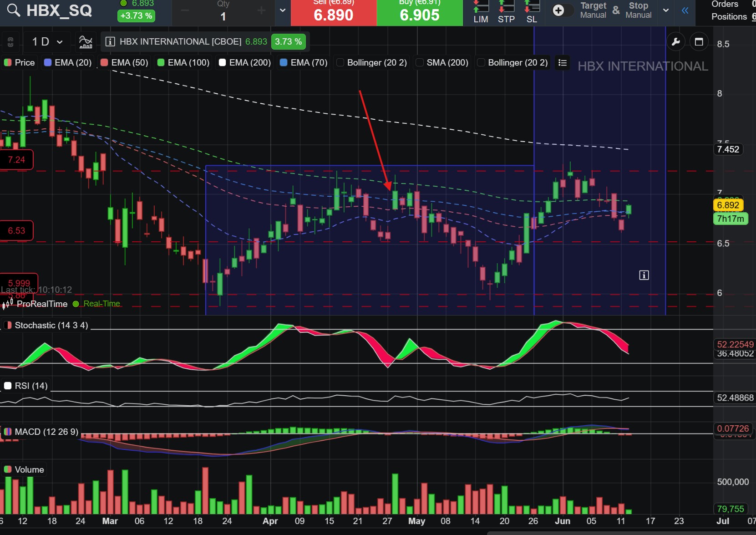Place an SL stop-limit order
This screenshot has height=535, width=756.
pos(532,12)
